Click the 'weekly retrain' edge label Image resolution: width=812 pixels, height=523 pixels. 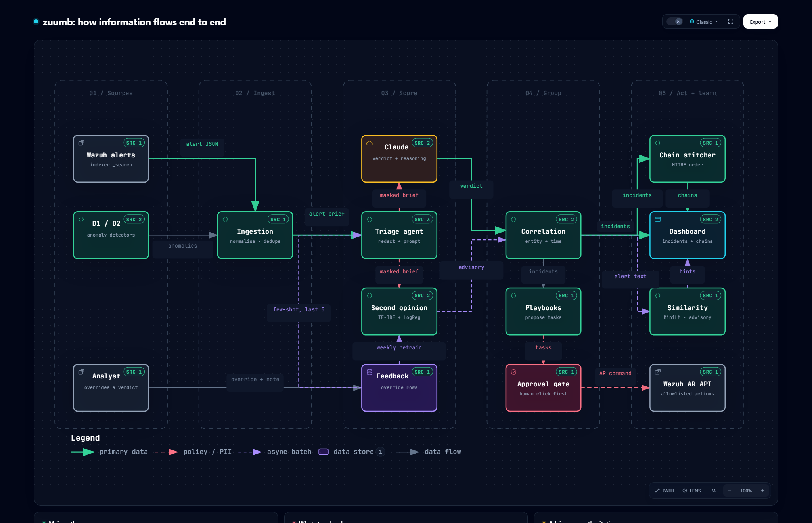399,347
